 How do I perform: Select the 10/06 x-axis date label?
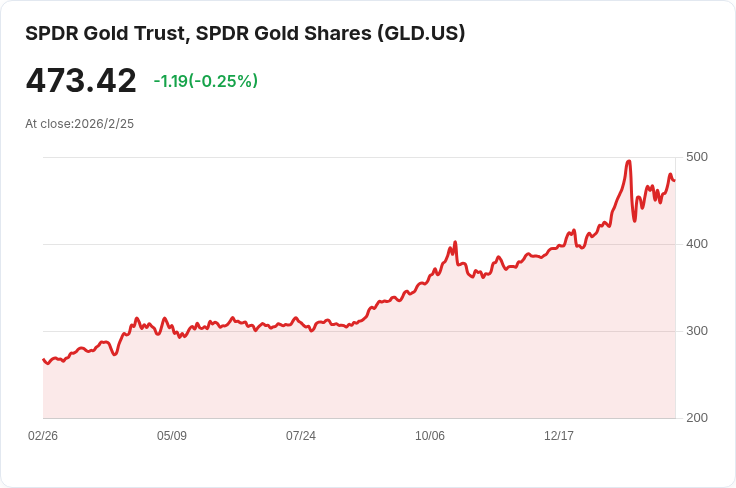click(430, 436)
